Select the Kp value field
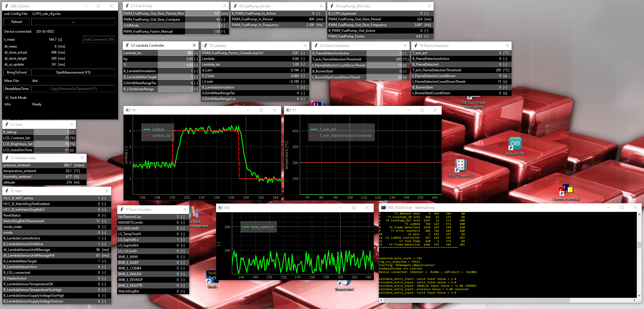The image size is (644, 309). coord(175,59)
